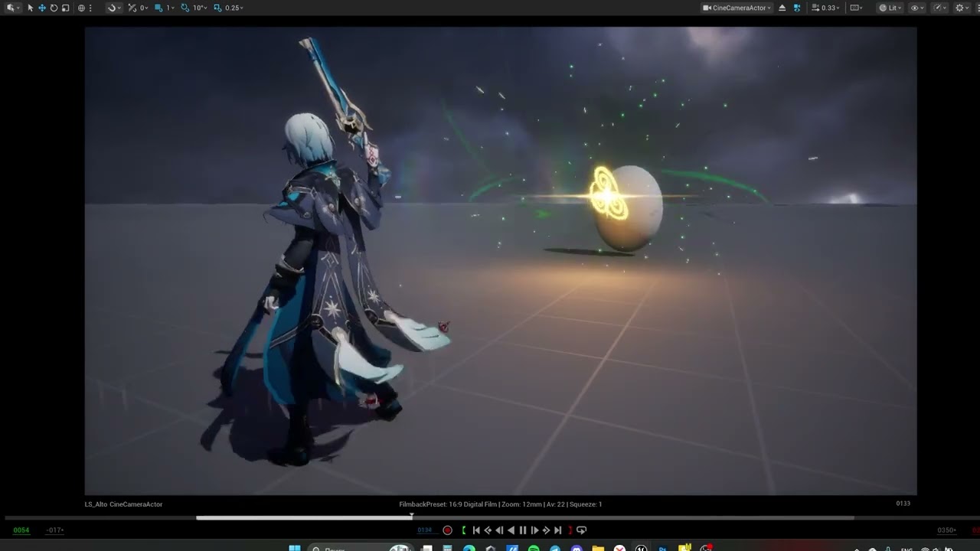Open the performance gauge dropdown menu
Viewport: 980px width, 551px height.
939,8
